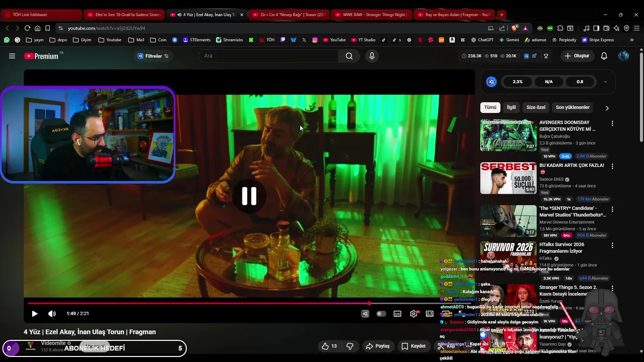Screen dimensions: 644x362
Task: Bookmark this page
Action: pyautogui.click(x=47, y=28)
